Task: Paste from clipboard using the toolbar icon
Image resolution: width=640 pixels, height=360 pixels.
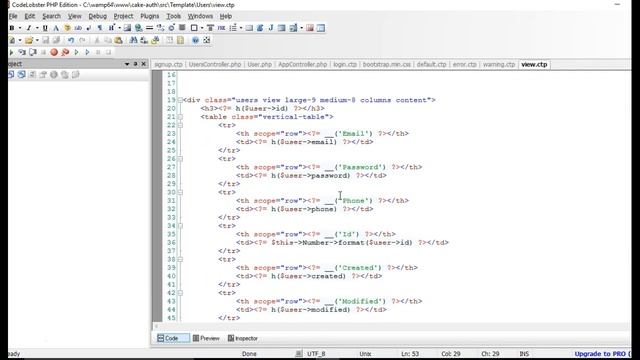Action: (118, 40)
